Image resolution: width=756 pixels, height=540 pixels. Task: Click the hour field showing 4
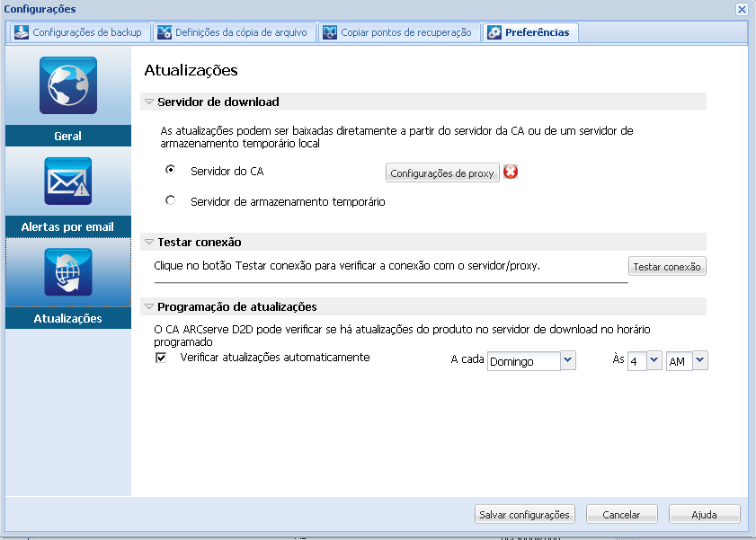(x=637, y=361)
